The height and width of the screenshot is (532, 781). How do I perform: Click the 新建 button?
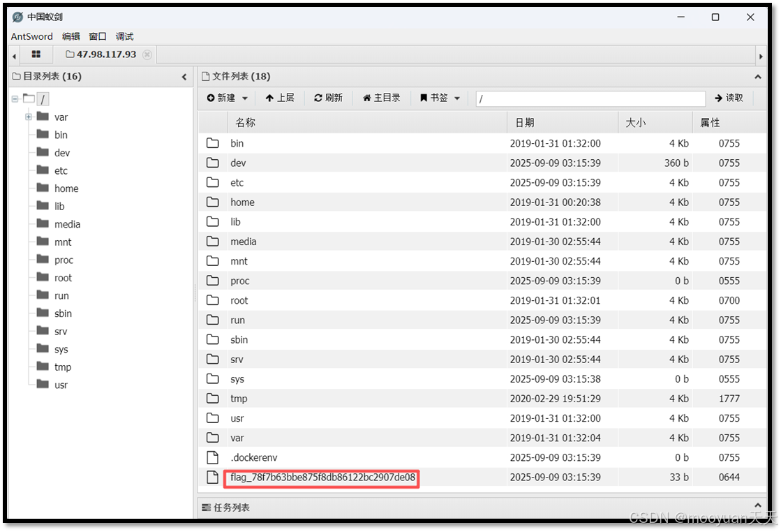pyautogui.click(x=221, y=98)
